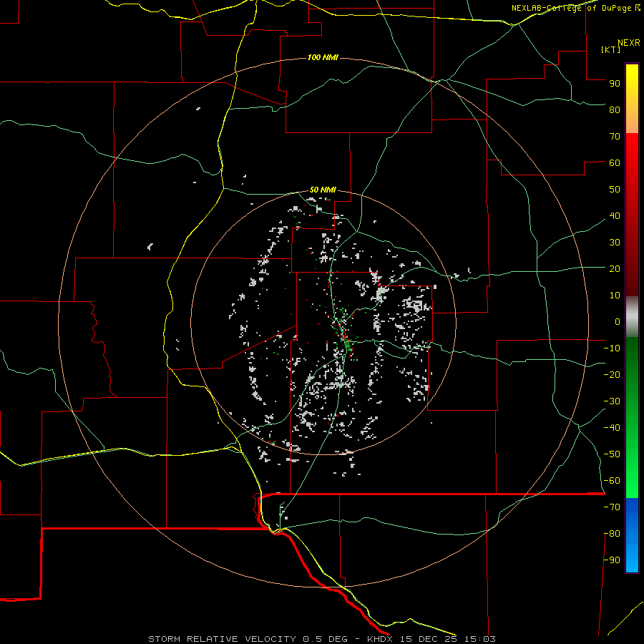Click the 0 value on the velocity scale
This screenshot has height=644, width=644.
point(618,321)
